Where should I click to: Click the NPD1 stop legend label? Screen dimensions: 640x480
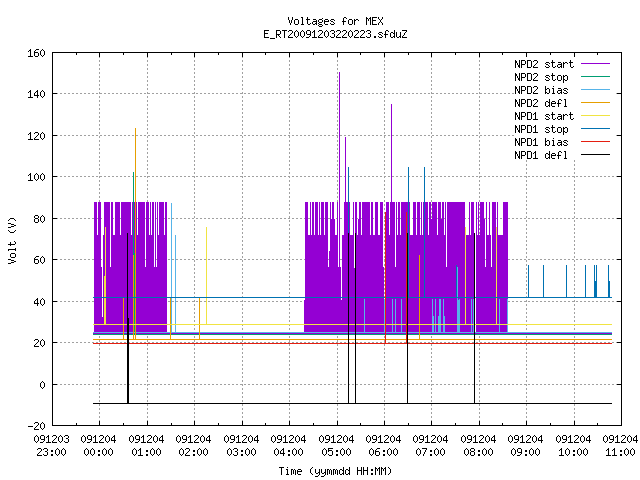[x=541, y=129]
